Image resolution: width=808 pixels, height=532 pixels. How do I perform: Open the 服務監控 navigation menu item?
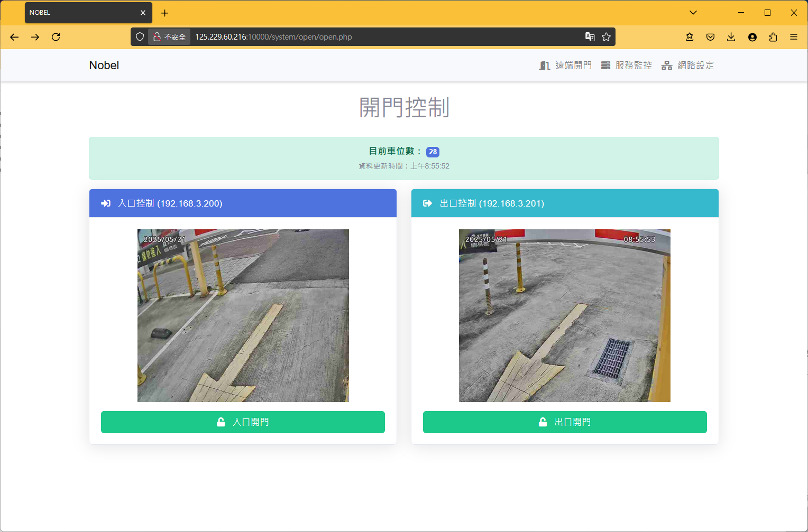coord(627,65)
